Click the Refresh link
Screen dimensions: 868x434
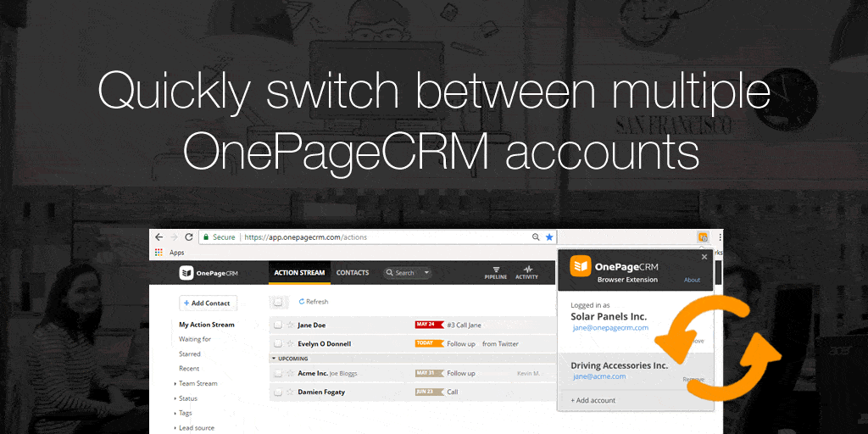[314, 302]
